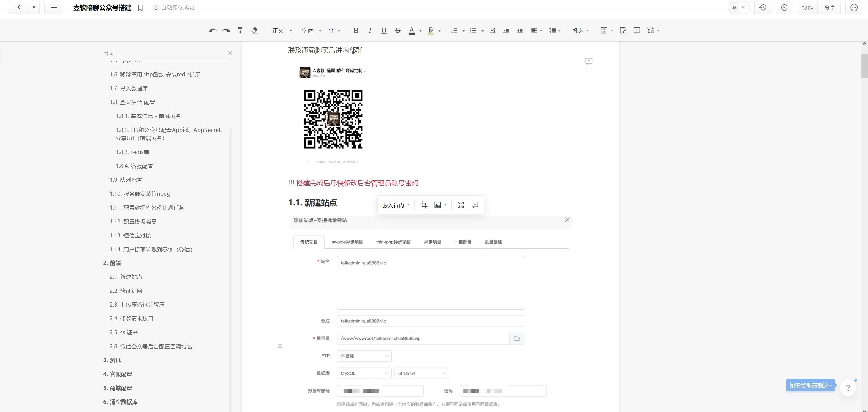868x412 pixels.
Task: Open the 插入 insert menu
Action: coord(580,31)
